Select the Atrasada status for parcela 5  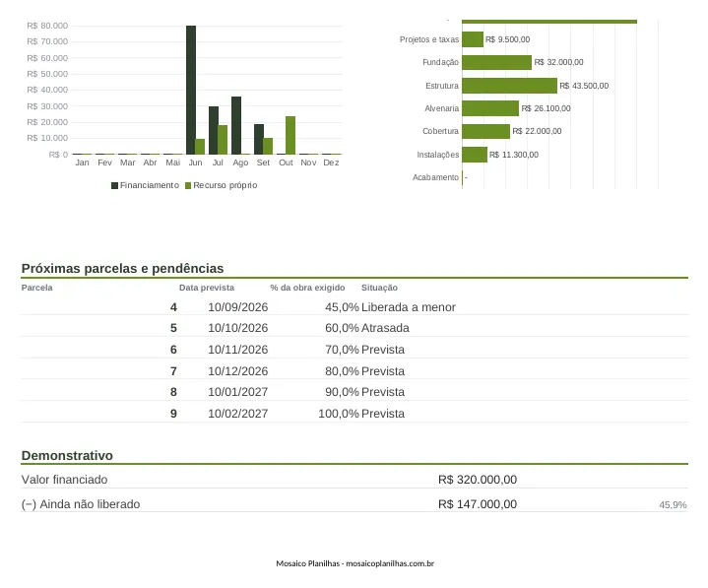(x=385, y=328)
